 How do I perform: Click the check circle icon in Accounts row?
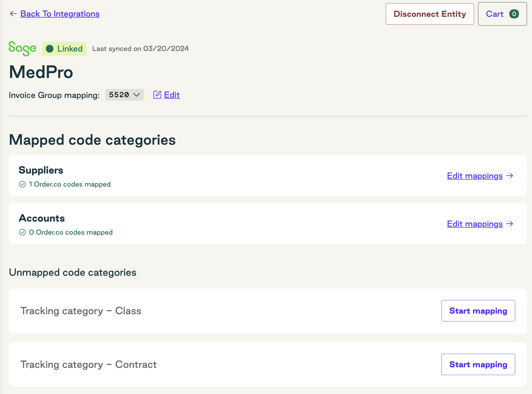coord(22,232)
